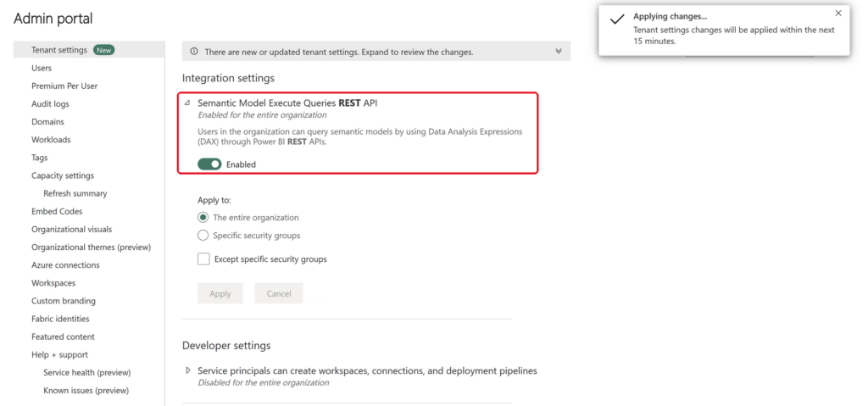868x406 pixels.
Task: Click the New badge next to Tenant settings
Action: 104,50
